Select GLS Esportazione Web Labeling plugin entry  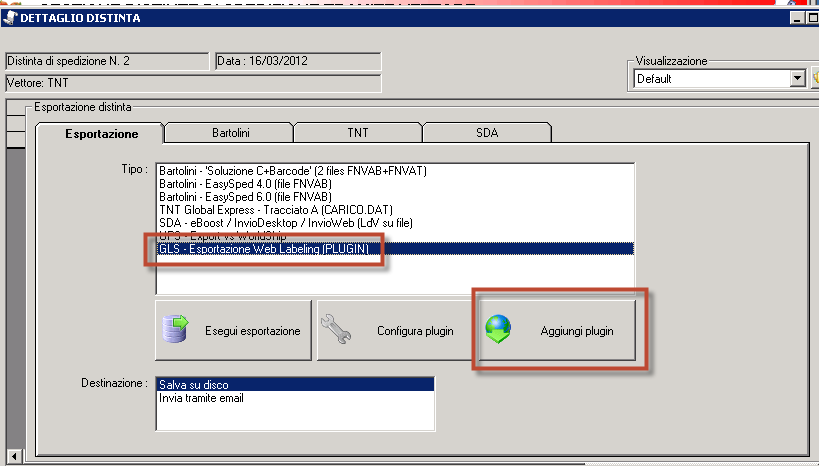click(395, 249)
